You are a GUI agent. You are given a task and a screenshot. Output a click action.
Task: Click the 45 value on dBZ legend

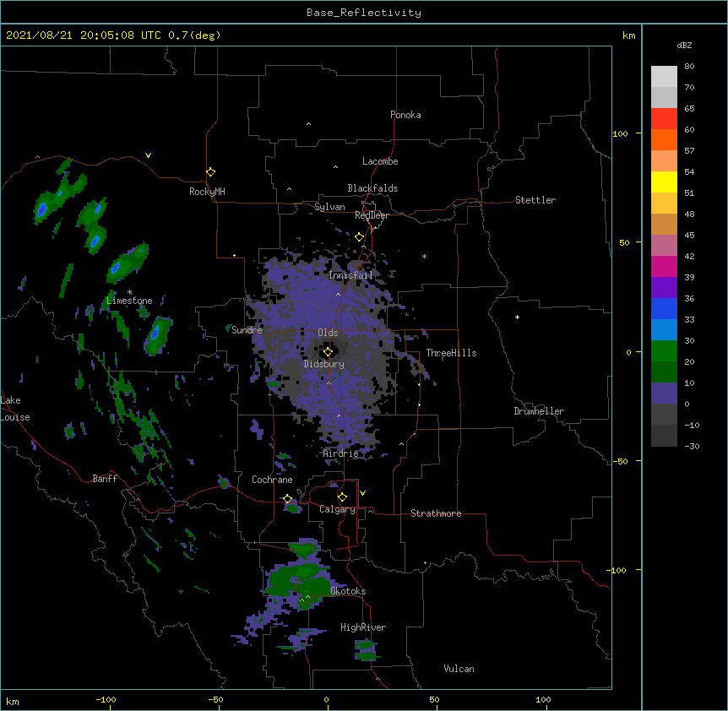click(x=689, y=236)
